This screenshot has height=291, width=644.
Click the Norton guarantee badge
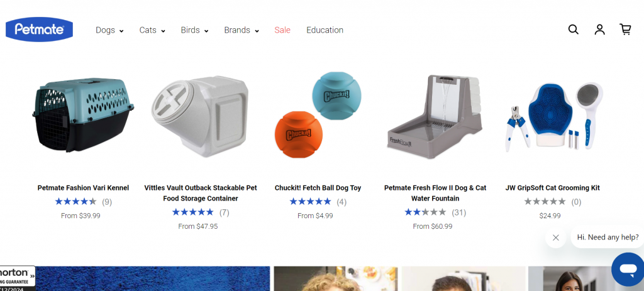tap(17, 278)
